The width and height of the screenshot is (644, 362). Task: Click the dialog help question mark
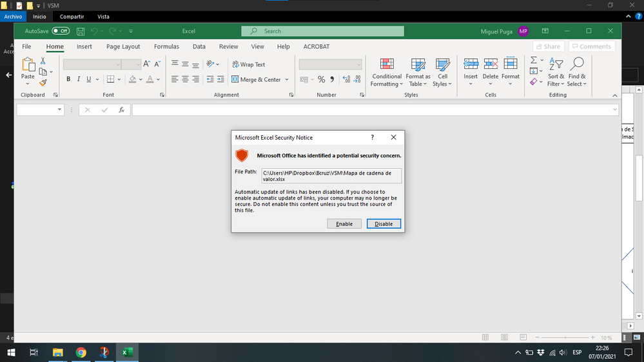point(373,137)
